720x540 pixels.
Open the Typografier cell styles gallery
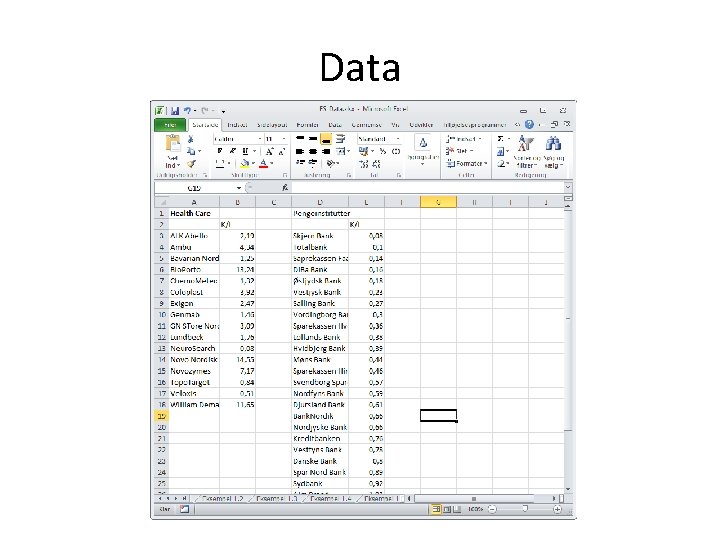click(422, 150)
